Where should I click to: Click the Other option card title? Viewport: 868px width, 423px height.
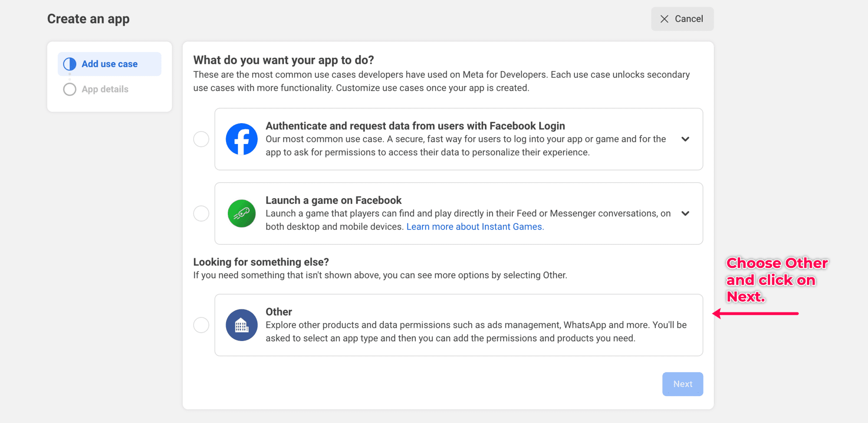tap(279, 312)
